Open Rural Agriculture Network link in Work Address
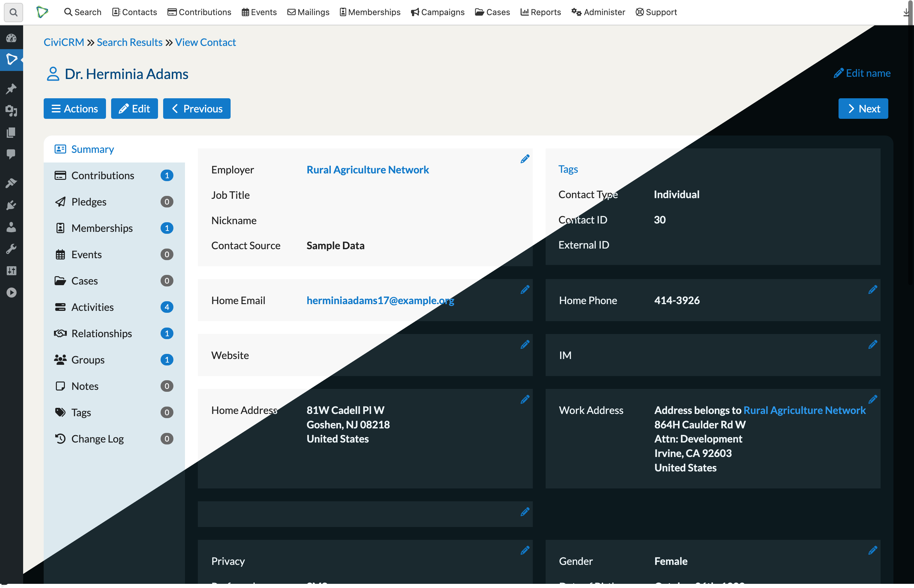914x588 pixels. (804, 410)
